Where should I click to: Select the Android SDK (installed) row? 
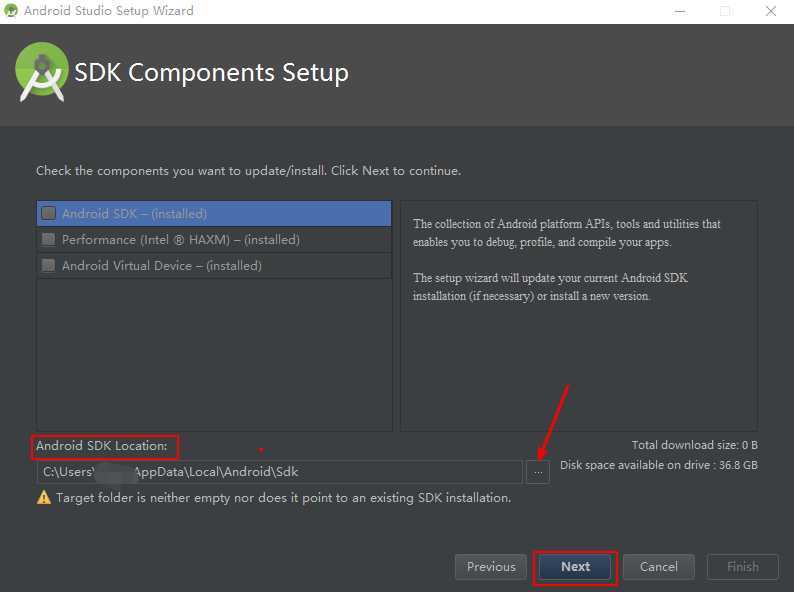point(214,213)
